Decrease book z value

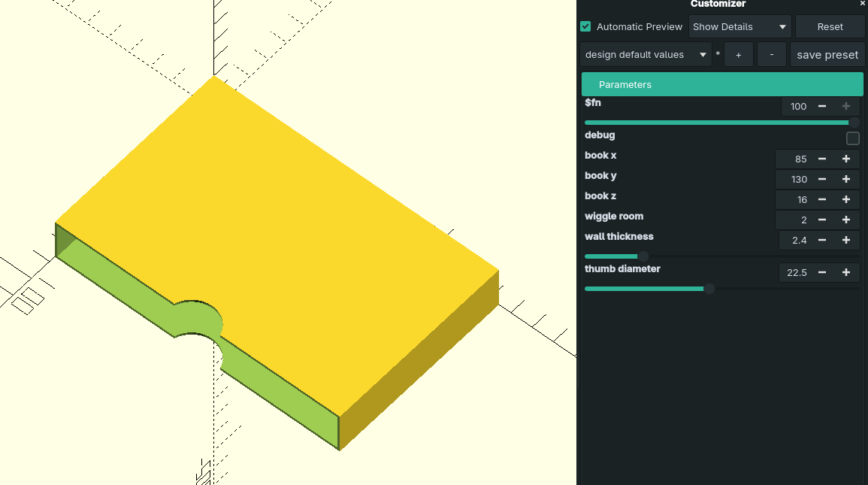pos(822,199)
